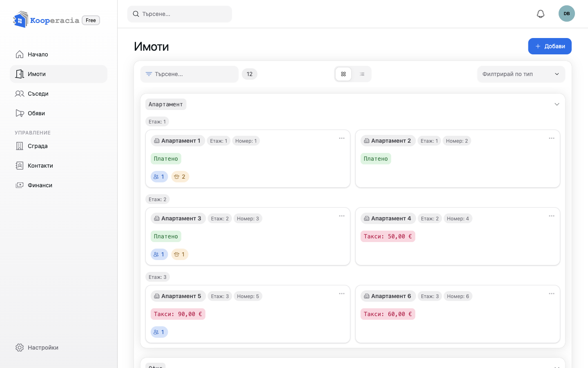This screenshot has height=368, width=588.
Task: Open Контакти page
Action: pyautogui.click(x=58, y=166)
